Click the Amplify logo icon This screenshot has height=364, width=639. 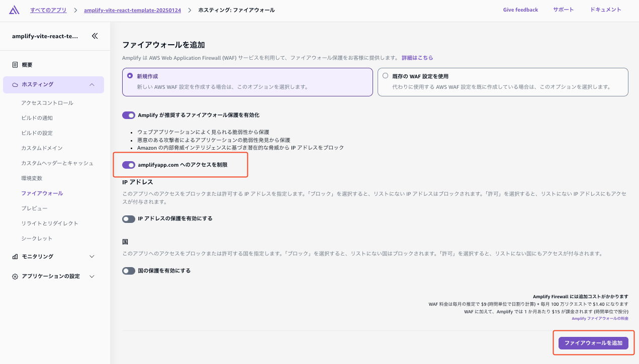(x=14, y=10)
